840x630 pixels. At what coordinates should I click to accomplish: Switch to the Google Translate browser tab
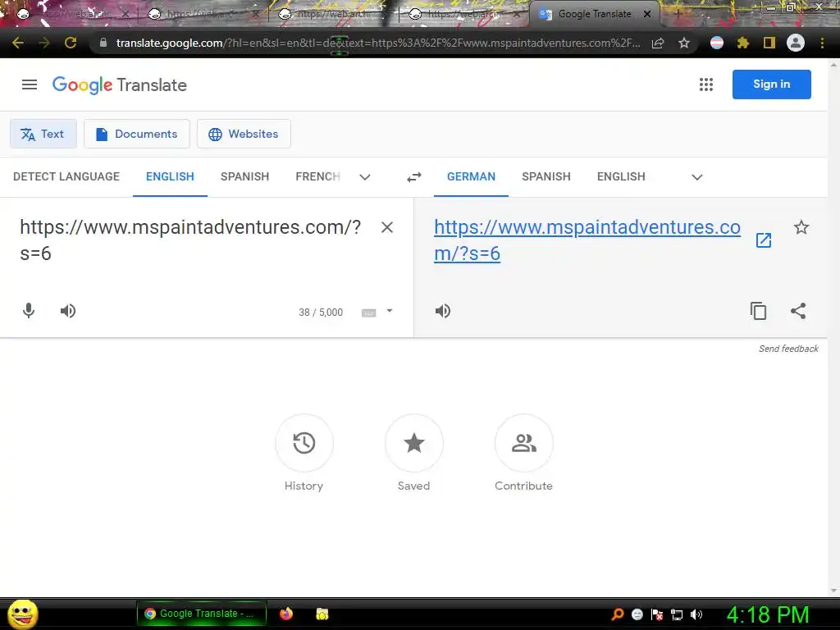pos(594,14)
